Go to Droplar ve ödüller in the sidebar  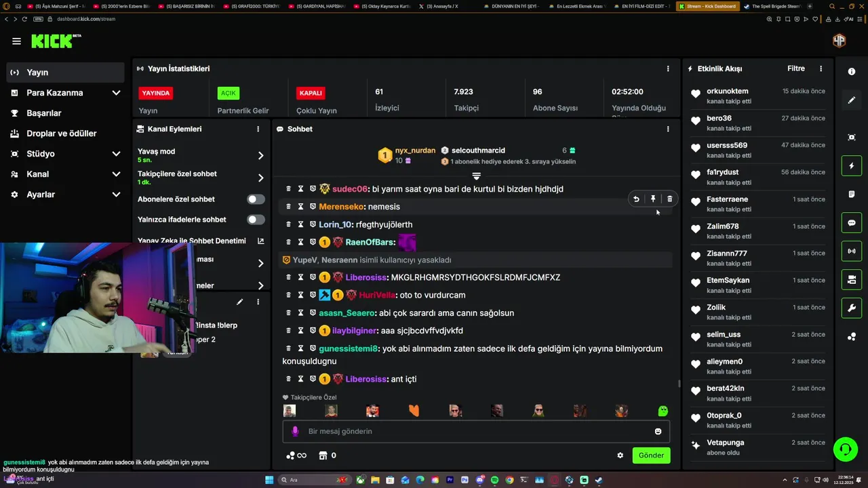[65, 134]
